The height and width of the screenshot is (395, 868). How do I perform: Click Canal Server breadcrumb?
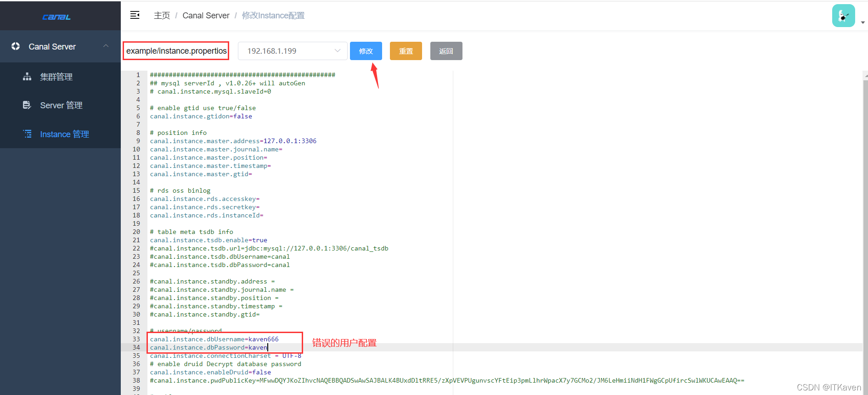coord(206,16)
